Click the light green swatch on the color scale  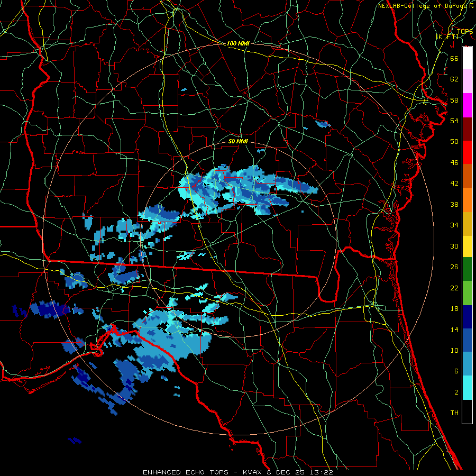click(467, 293)
